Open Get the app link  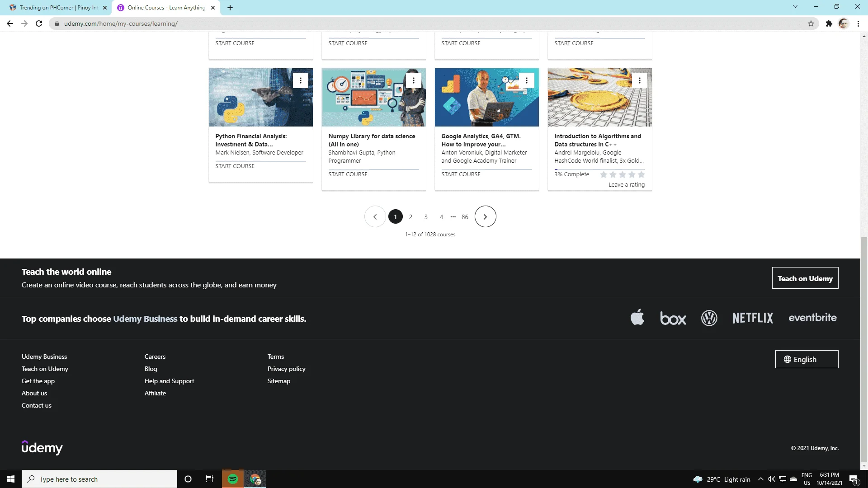38,381
